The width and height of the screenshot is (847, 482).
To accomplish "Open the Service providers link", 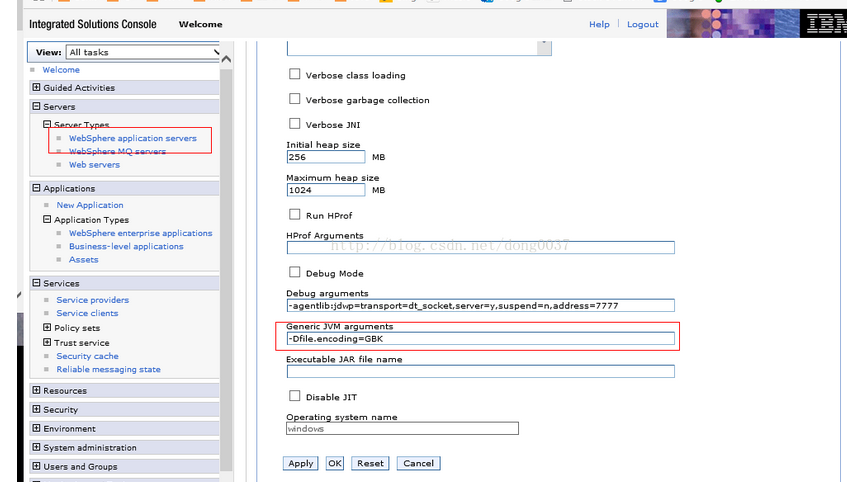I will [x=93, y=300].
